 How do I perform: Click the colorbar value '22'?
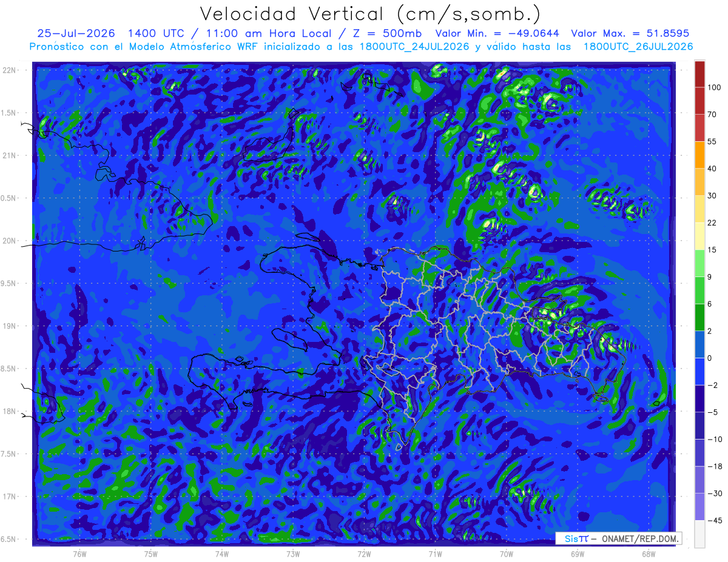pos(712,222)
